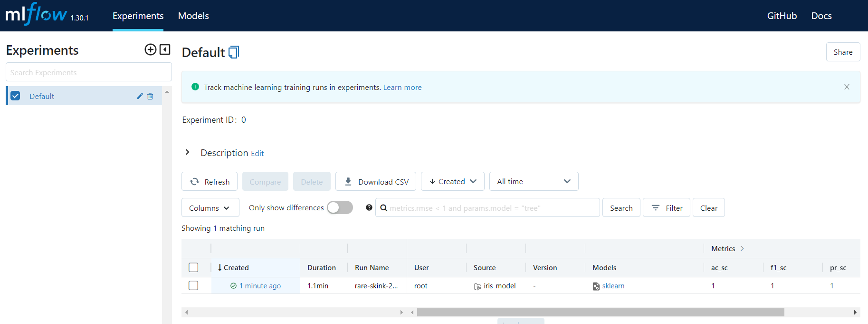Toggle Only show differences switch

(340, 207)
